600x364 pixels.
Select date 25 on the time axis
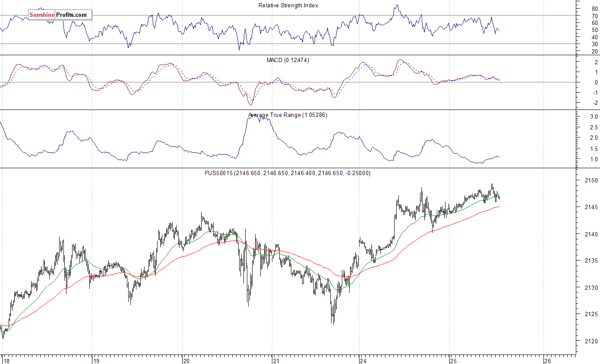point(453,361)
